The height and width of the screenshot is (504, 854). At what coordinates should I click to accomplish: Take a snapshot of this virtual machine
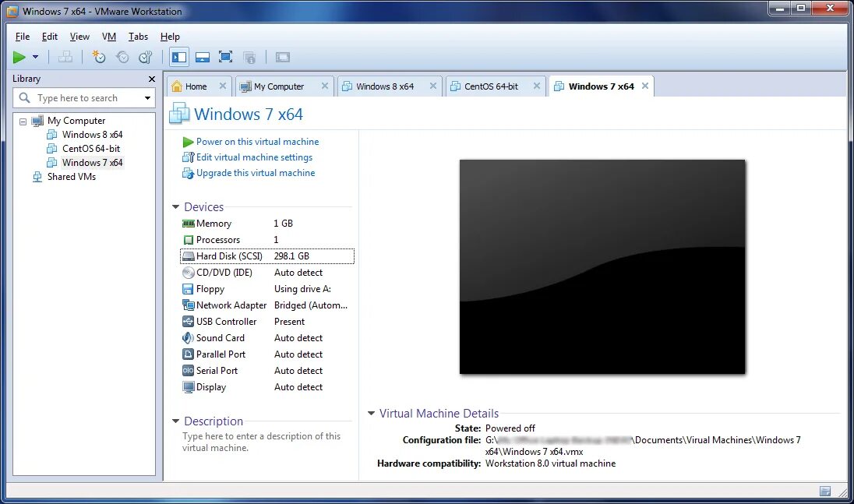(x=98, y=57)
